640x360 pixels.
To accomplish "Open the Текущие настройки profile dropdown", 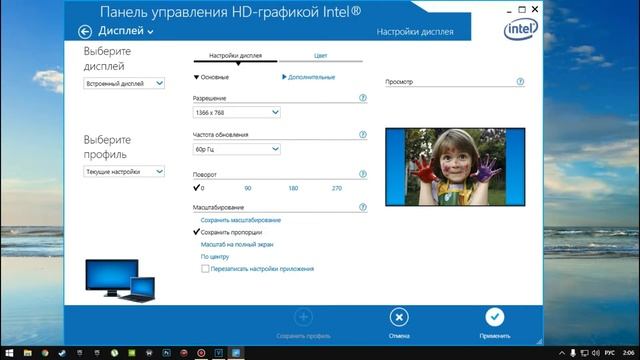I will pos(124,171).
